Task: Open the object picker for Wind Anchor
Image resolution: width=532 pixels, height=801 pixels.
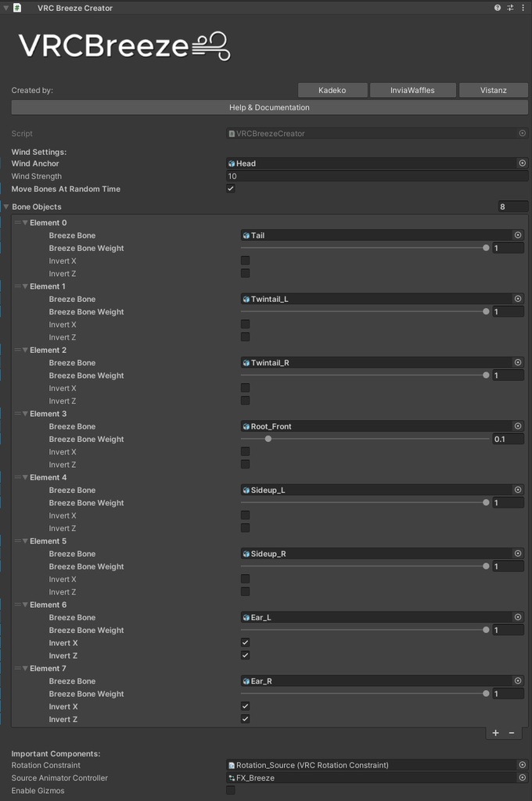Action: pos(522,163)
